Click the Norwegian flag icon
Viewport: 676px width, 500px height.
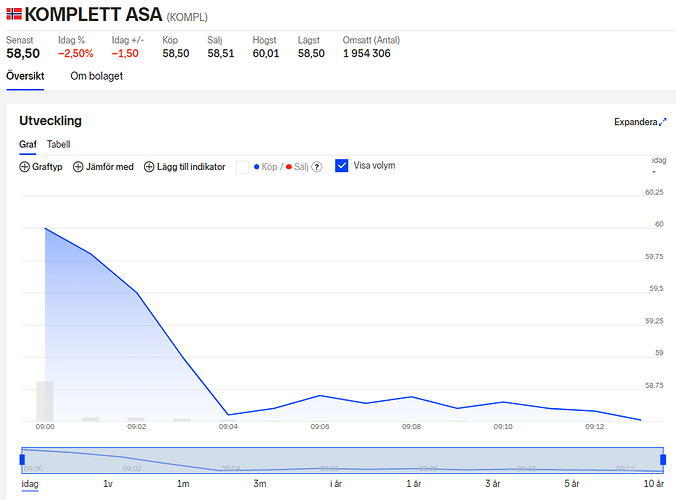(12, 14)
